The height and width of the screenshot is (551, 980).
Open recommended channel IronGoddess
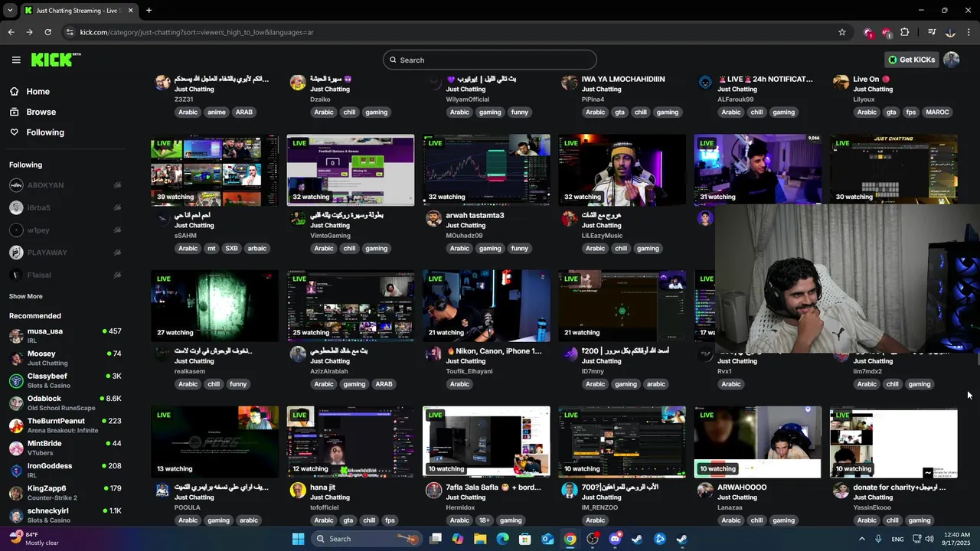click(x=65, y=470)
